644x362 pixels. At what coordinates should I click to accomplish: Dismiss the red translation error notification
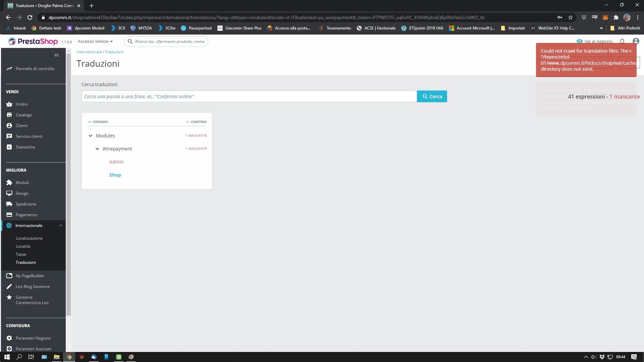pyautogui.click(x=630, y=51)
